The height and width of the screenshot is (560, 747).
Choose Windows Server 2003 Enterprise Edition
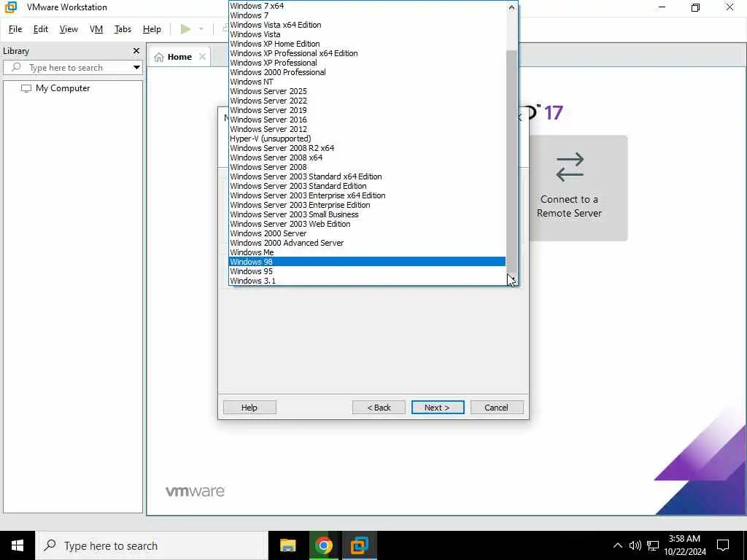pos(367,205)
